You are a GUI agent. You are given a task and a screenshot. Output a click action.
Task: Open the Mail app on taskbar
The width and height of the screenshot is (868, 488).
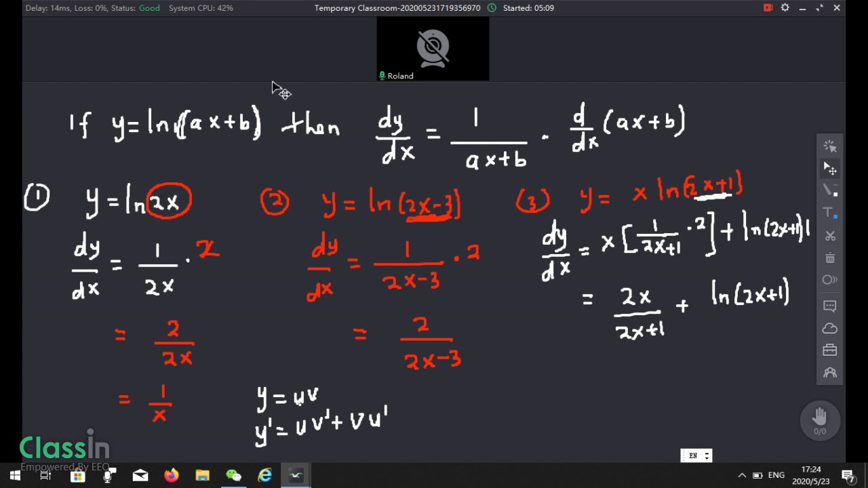click(x=140, y=476)
